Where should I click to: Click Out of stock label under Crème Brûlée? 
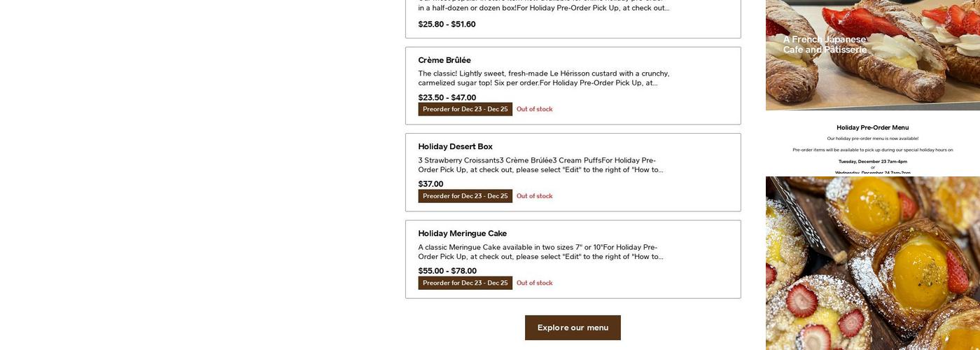tap(534, 109)
